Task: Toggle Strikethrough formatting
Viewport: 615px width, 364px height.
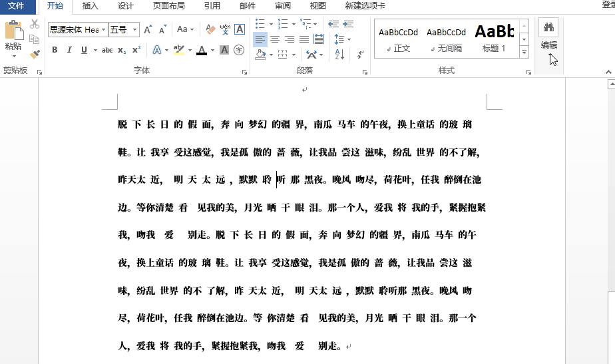Action: click(107, 50)
